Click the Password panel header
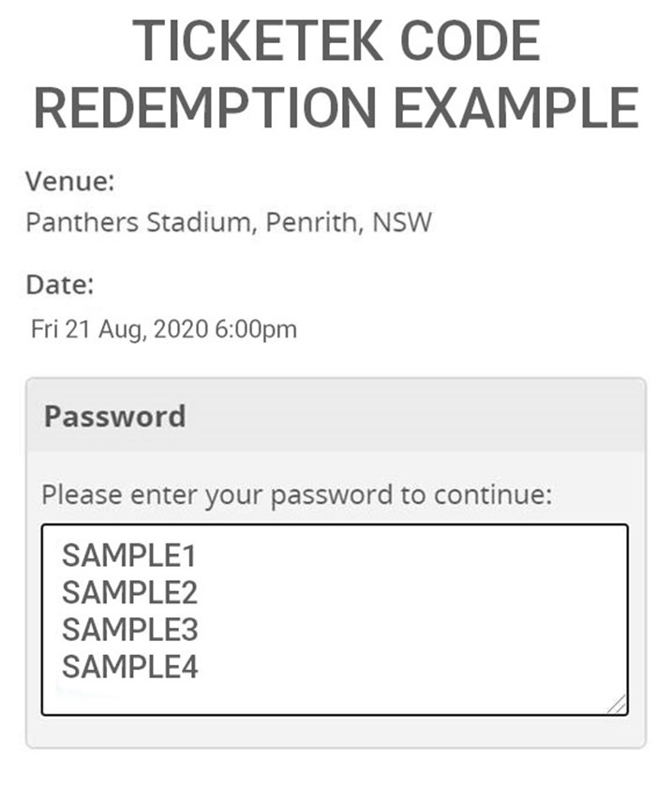Image resolution: width=672 pixels, height=787 pixels. (x=114, y=416)
